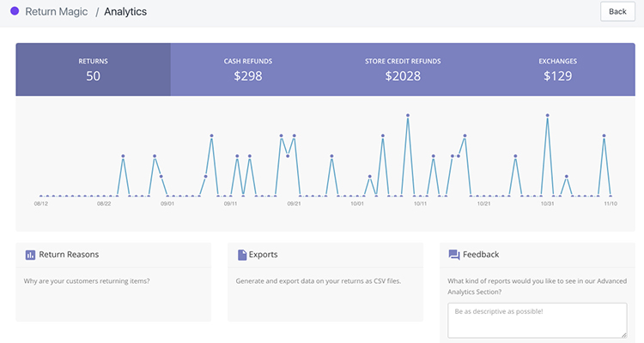
Task: Click the 10/11 axis label
Action: point(421,203)
